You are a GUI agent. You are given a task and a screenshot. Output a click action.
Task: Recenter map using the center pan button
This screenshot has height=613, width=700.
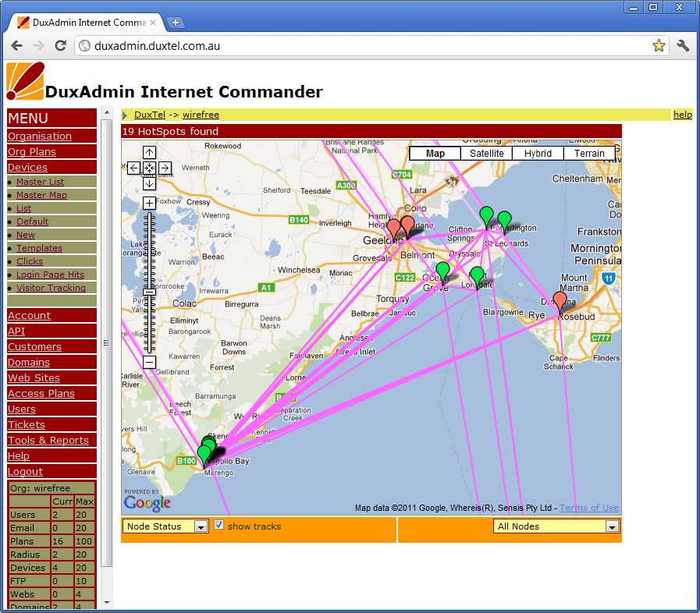point(149,168)
